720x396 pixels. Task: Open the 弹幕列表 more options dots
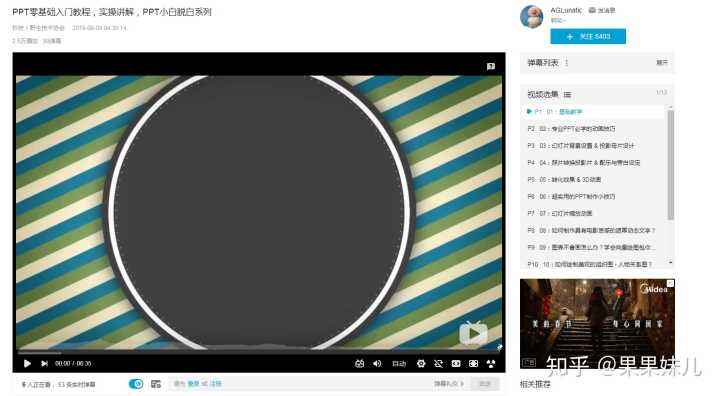567,63
